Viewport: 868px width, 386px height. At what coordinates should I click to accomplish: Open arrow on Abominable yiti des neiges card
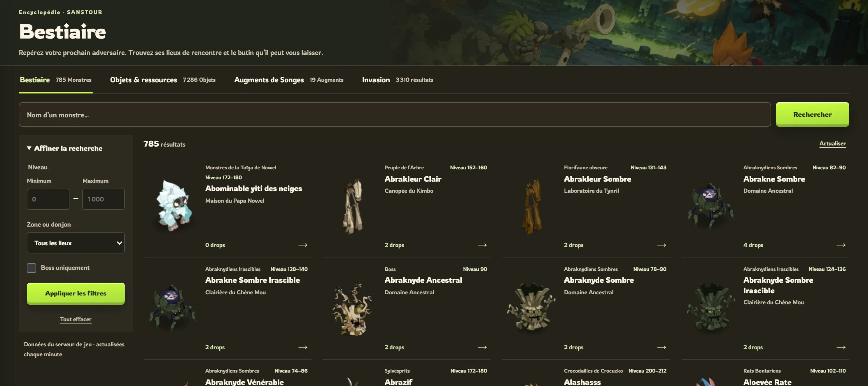302,245
